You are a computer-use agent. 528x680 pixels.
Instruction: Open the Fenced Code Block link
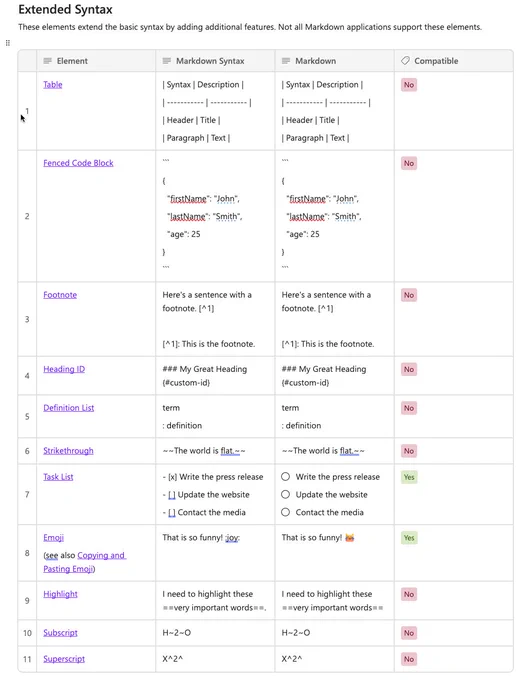[78, 163]
